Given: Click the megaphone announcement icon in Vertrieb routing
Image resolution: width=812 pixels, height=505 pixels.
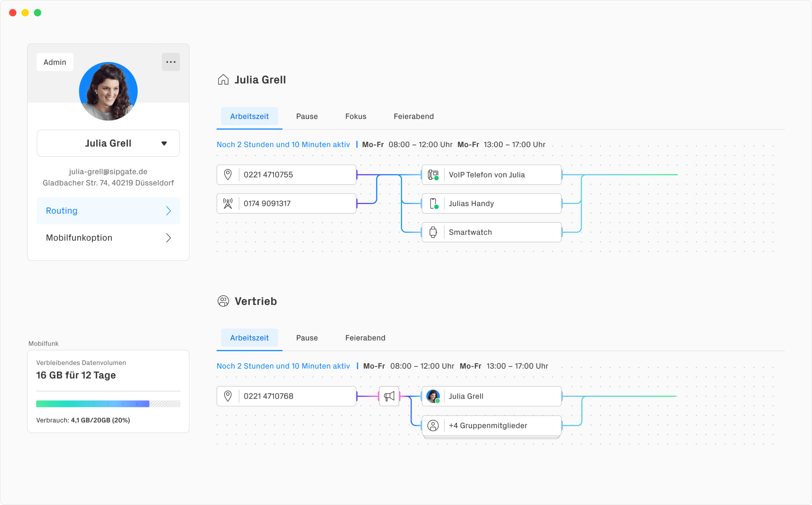Looking at the screenshot, I should tap(389, 397).
